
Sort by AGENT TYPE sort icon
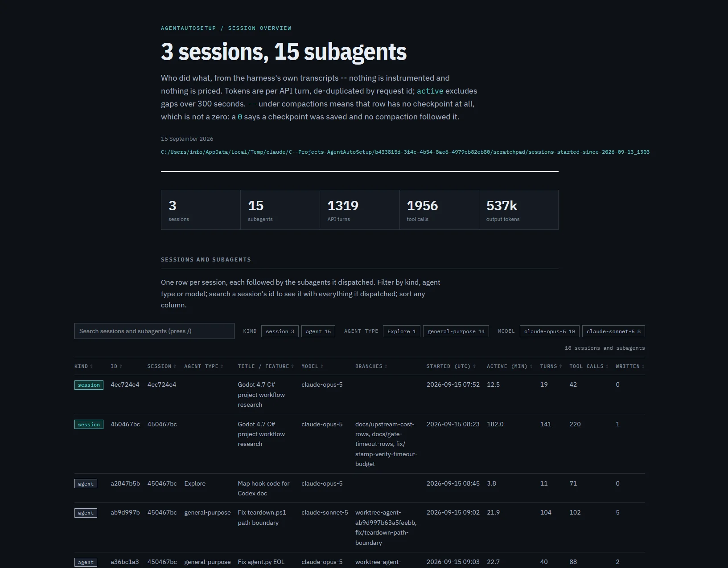coord(222,367)
